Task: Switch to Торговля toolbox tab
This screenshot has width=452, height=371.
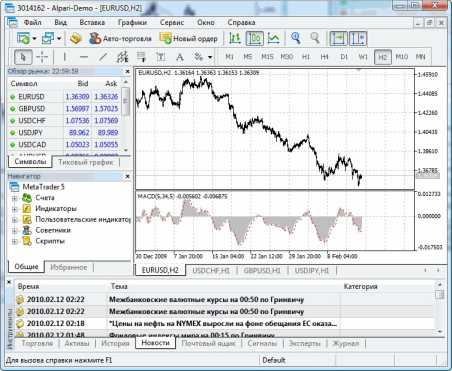Action: [x=37, y=343]
